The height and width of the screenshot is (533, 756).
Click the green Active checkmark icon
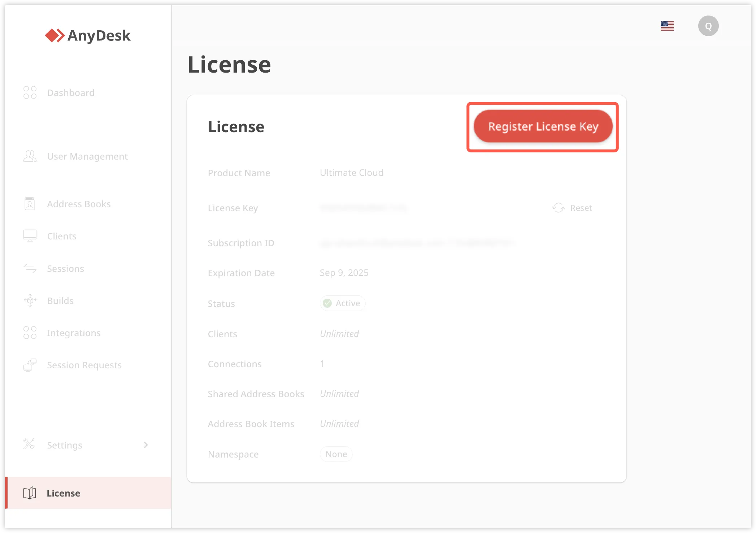(327, 303)
